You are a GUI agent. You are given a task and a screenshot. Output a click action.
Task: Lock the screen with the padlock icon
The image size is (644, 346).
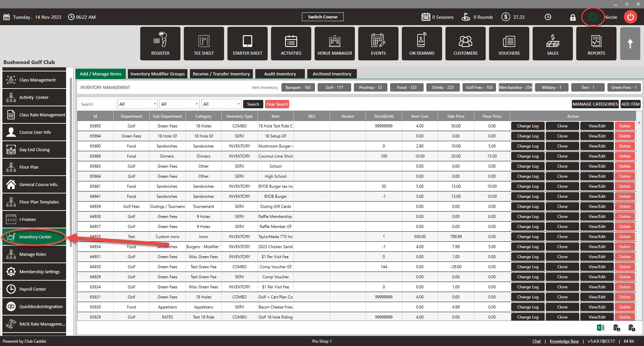(573, 17)
